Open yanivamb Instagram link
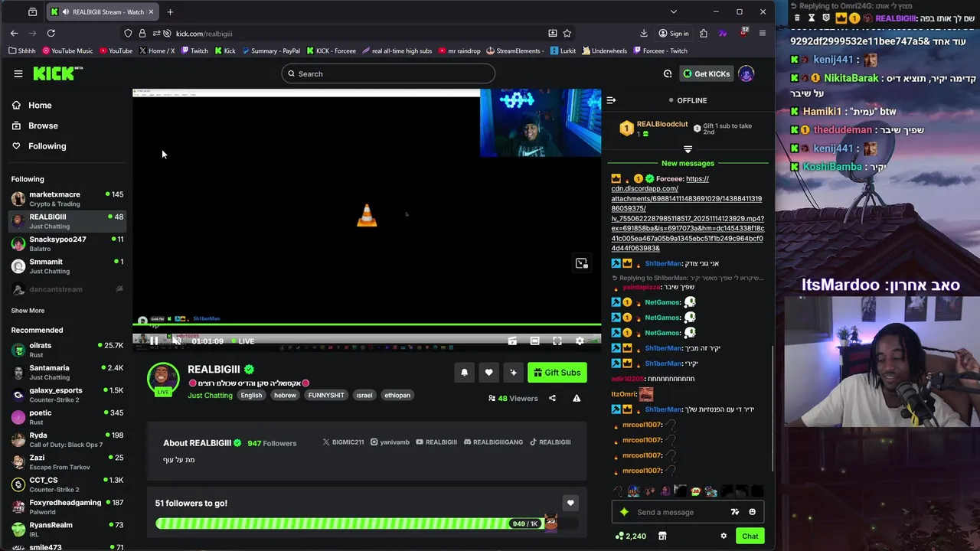This screenshot has width=980, height=551. (390, 442)
